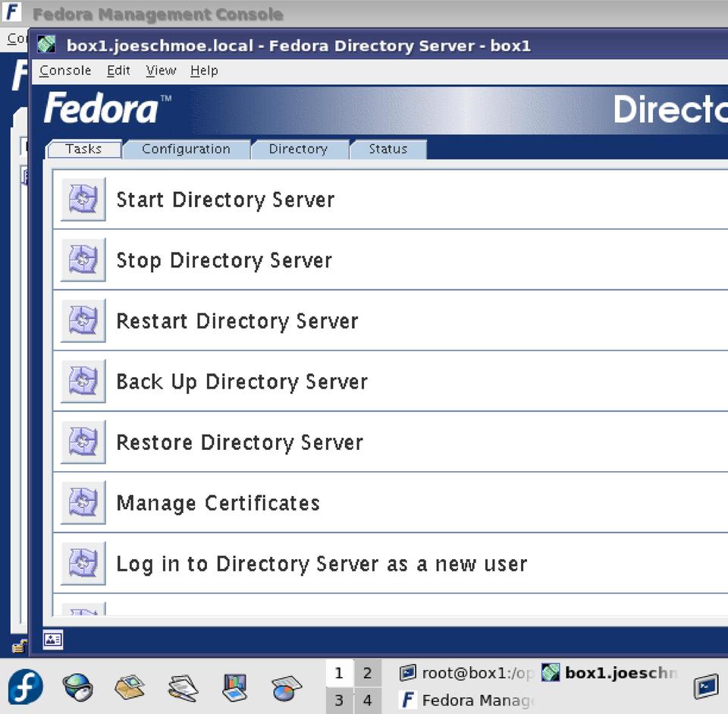Image resolution: width=728 pixels, height=714 pixels.
Task: Click the status card icon in bottom bar
Action: tap(53, 640)
